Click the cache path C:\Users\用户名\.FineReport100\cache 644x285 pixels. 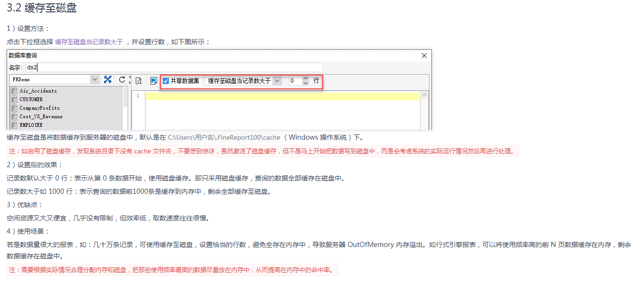coord(224,138)
